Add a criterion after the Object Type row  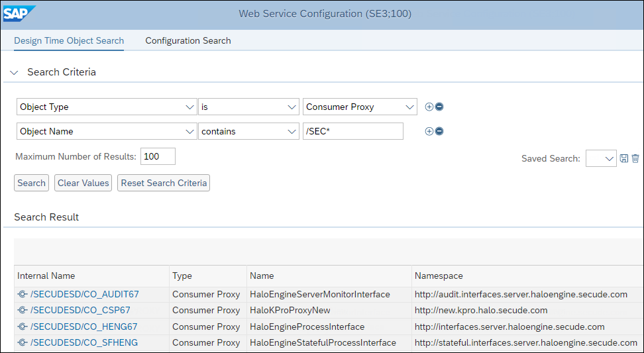(x=429, y=107)
